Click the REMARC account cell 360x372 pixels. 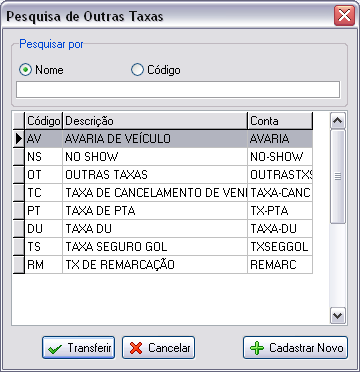click(x=280, y=265)
